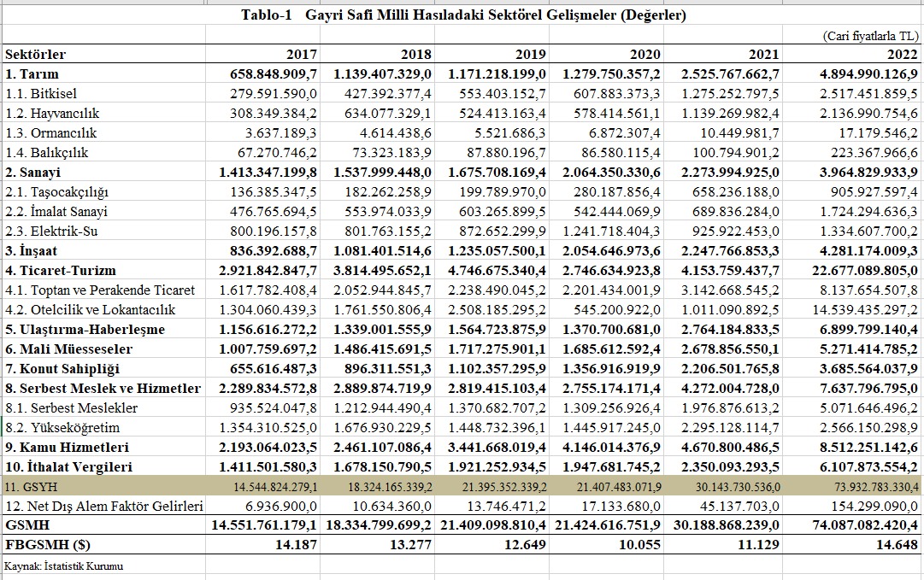
Task: Select the '9. Kamu Hizmetleri' row label
Action: pos(68,448)
